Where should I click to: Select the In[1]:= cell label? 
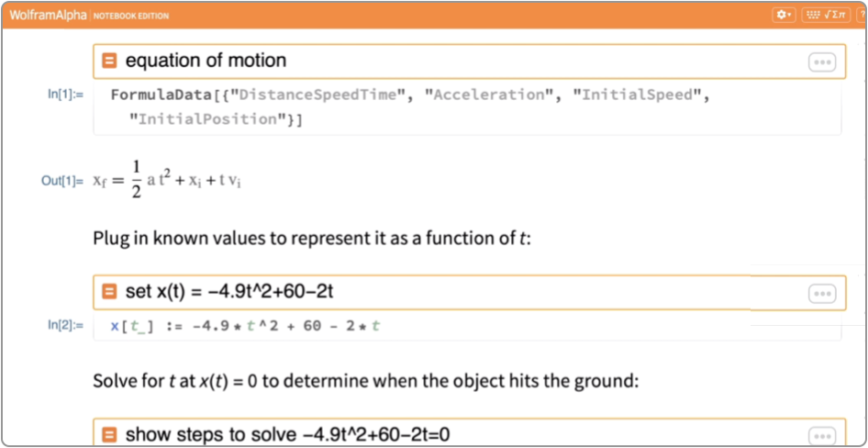pos(65,95)
